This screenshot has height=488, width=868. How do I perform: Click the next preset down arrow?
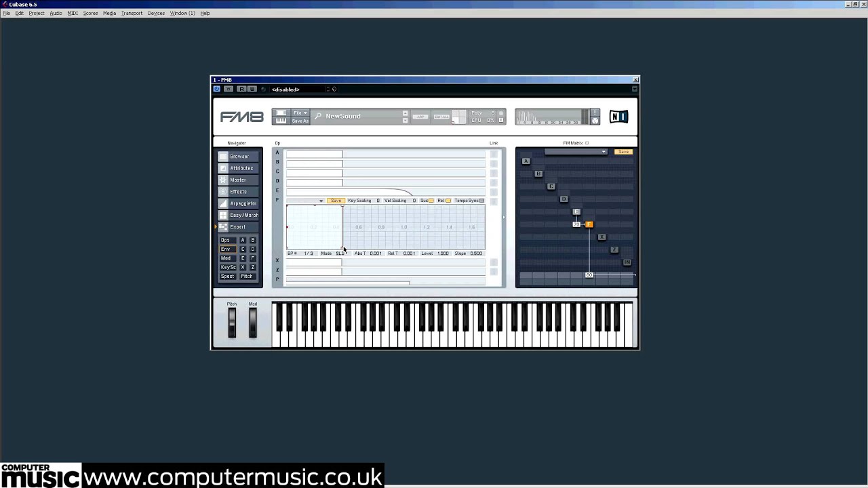tap(405, 121)
